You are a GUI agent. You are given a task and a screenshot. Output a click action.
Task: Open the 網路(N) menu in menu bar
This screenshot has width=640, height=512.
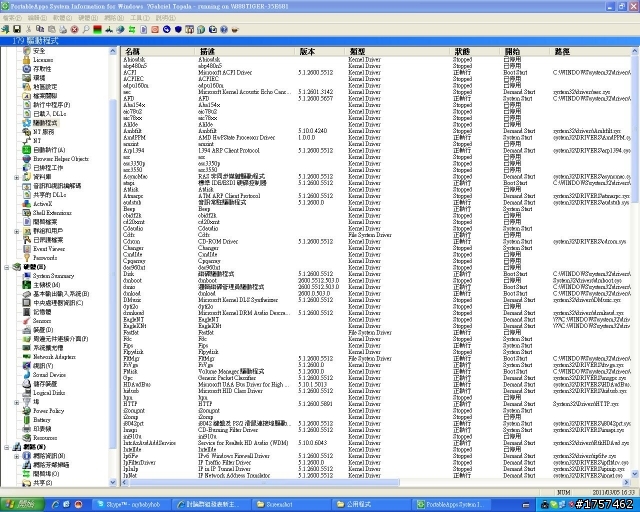[114, 18]
